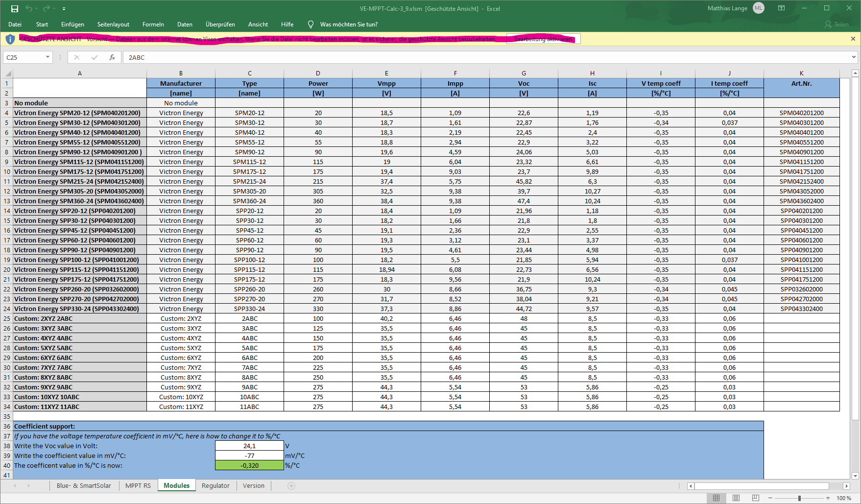
Task: Click horizontal scrollbar left arrow
Action: [691, 486]
